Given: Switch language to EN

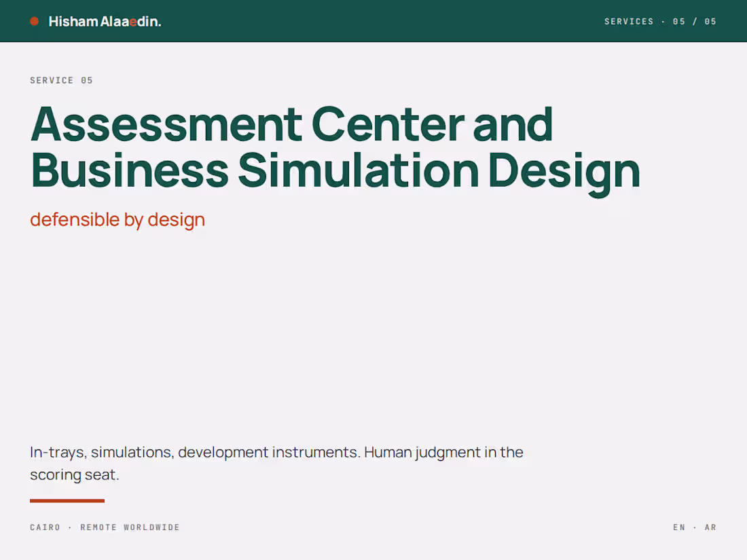Looking at the screenshot, I should (x=679, y=527).
